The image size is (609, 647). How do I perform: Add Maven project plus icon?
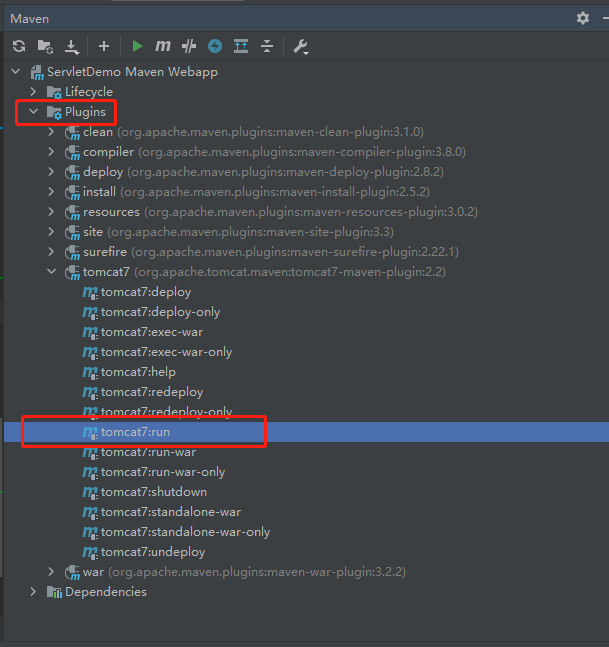click(x=104, y=46)
